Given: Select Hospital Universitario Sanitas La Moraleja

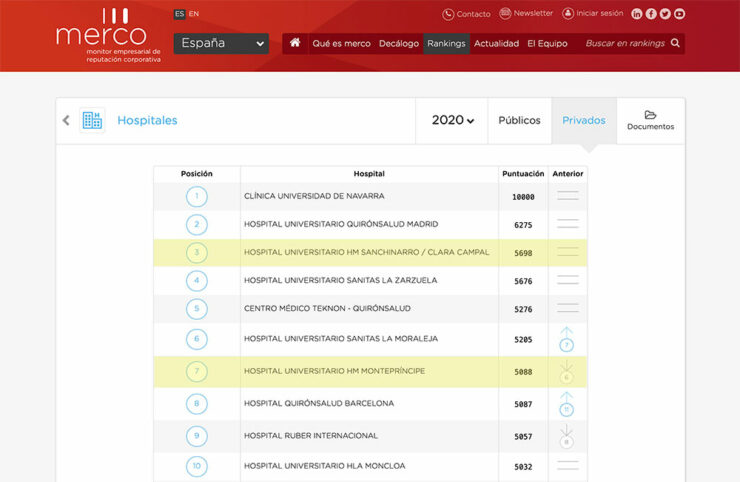Looking at the screenshot, I should [x=341, y=338].
